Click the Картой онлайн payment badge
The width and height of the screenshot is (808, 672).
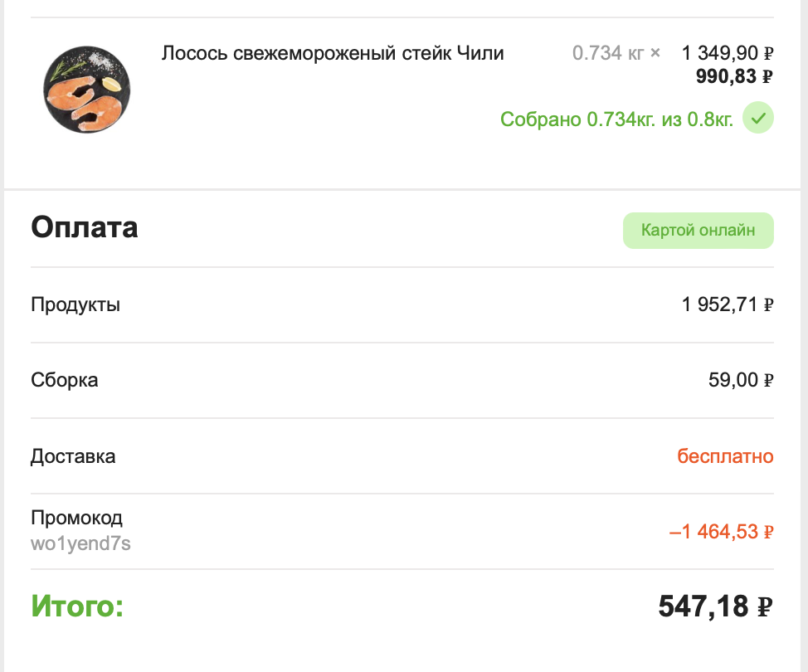click(x=698, y=231)
